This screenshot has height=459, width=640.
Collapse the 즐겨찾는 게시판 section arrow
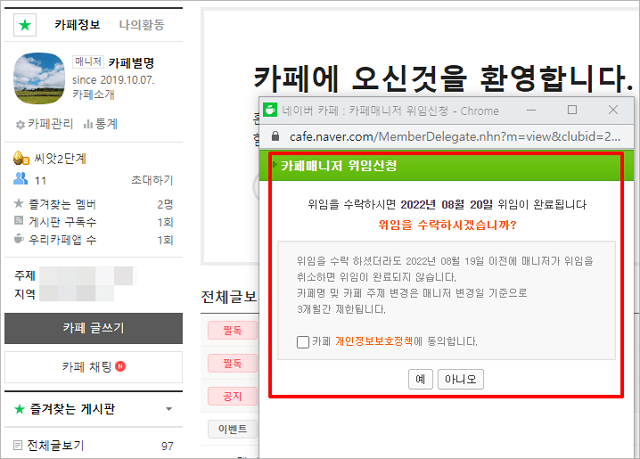[169, 409]
